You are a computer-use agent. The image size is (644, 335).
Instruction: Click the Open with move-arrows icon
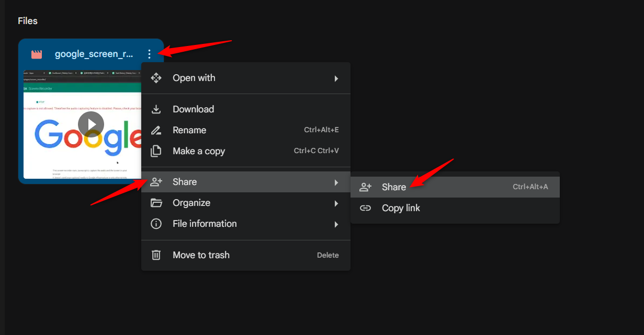tap(156, 78)
